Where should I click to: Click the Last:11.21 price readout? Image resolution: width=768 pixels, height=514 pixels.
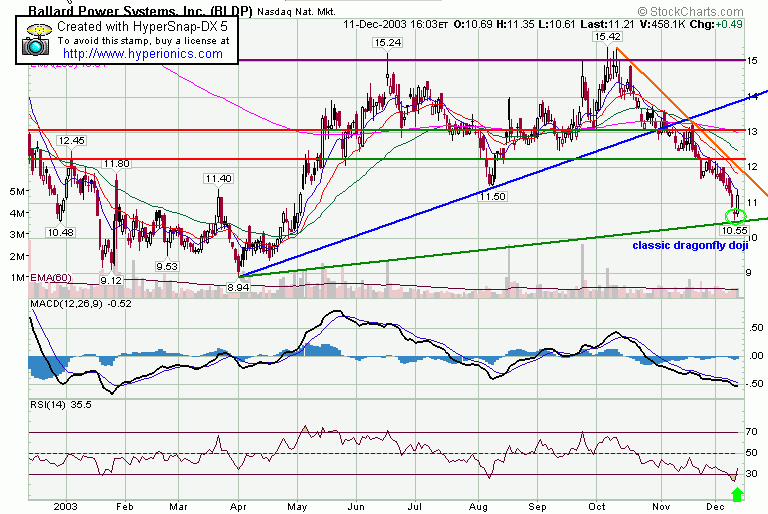(607, 24)
